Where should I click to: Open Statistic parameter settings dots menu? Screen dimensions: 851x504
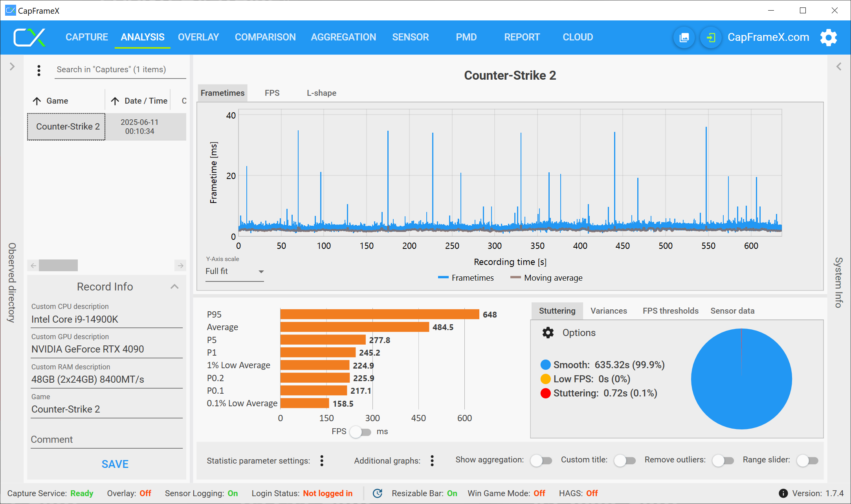click(x=322, y=460)
